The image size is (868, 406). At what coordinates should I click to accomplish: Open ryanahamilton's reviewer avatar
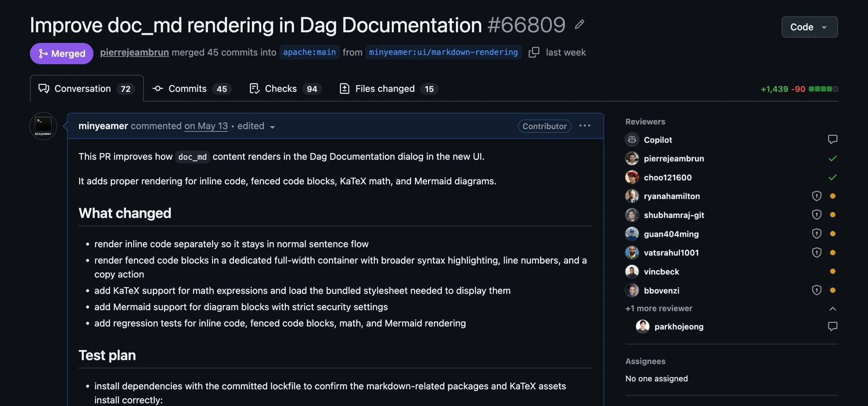(x=632, y=196)
